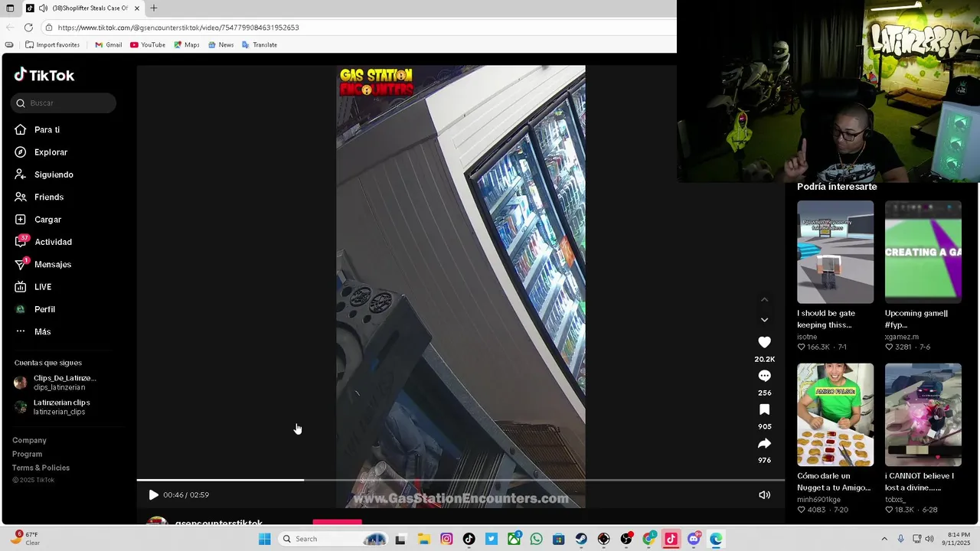Bookmark the video to favorites
This screenshot has height=551, width=980.
click(x=764, y=409)
